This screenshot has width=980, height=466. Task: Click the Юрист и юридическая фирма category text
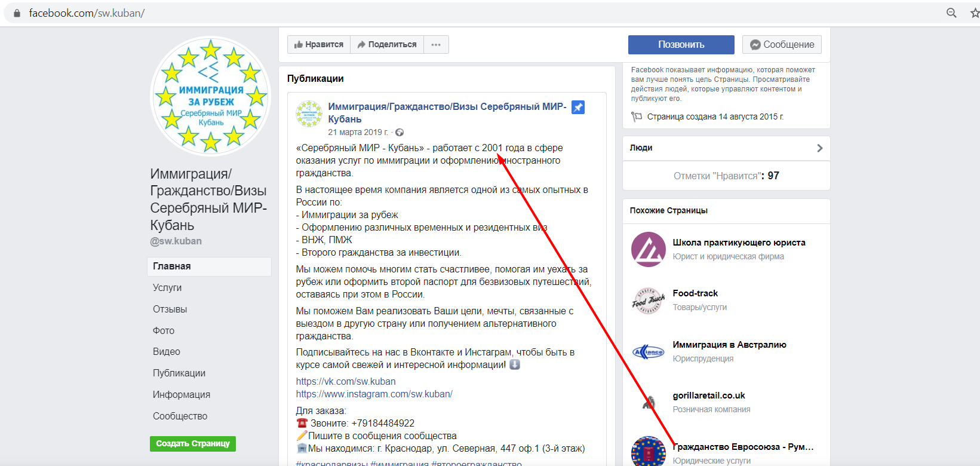coord(728,256)
